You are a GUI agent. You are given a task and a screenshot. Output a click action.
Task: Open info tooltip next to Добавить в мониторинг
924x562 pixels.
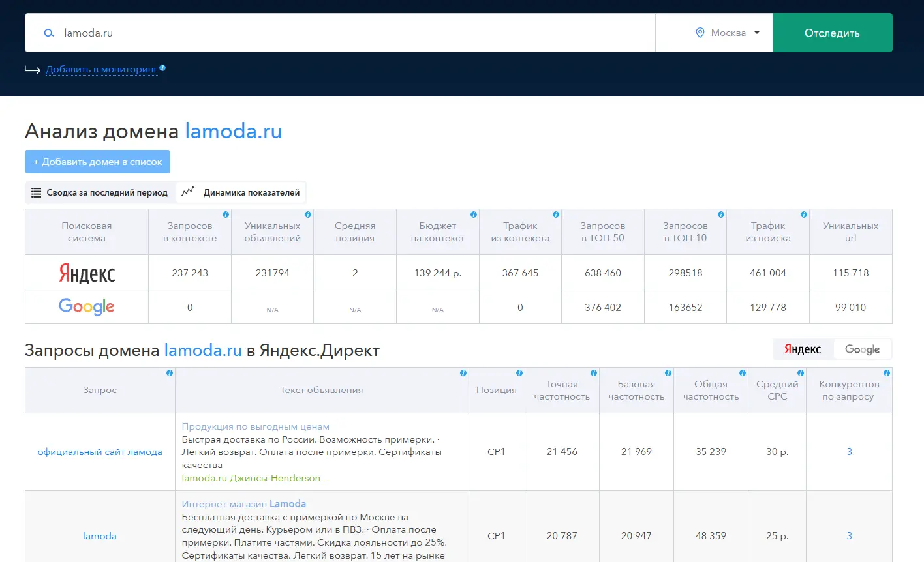[162, 67]
